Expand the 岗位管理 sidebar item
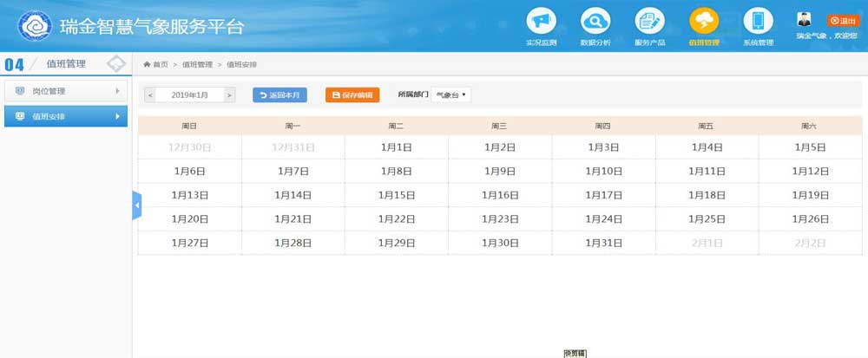The width and height of the screenshot is (868, 358). coord(66,91)
